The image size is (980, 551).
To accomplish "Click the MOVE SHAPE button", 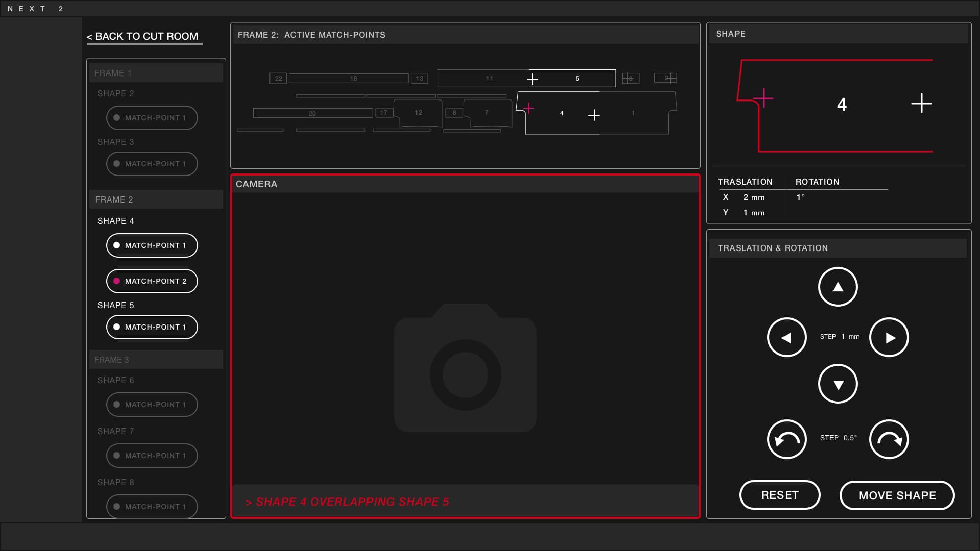I will tap(897, 495).
